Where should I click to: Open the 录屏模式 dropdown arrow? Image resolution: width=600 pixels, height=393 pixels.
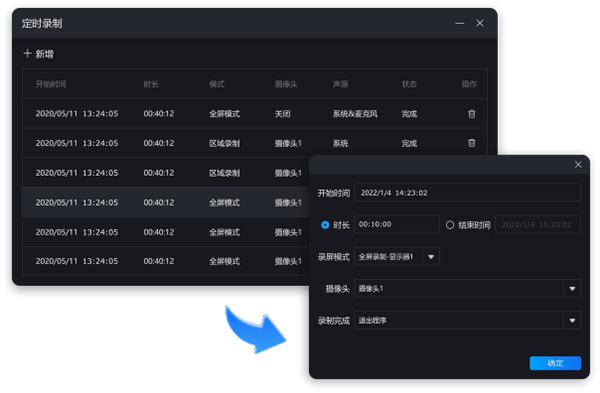coord(431,256)
